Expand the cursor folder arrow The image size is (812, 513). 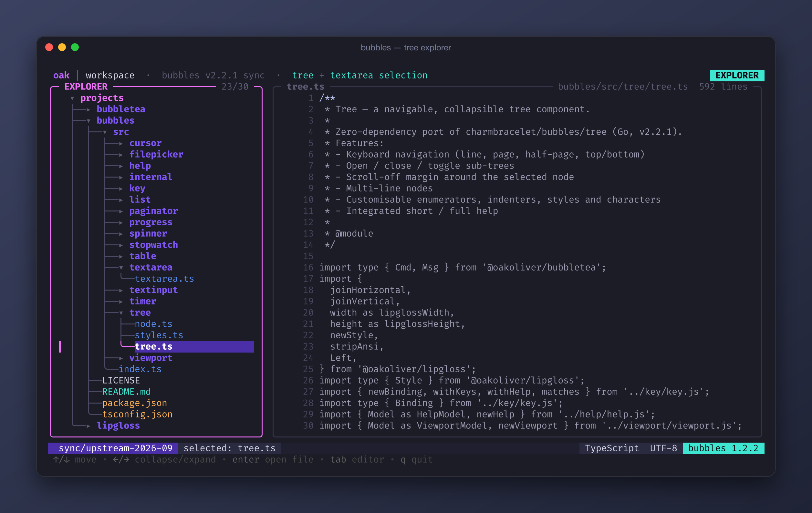(121, 144)
